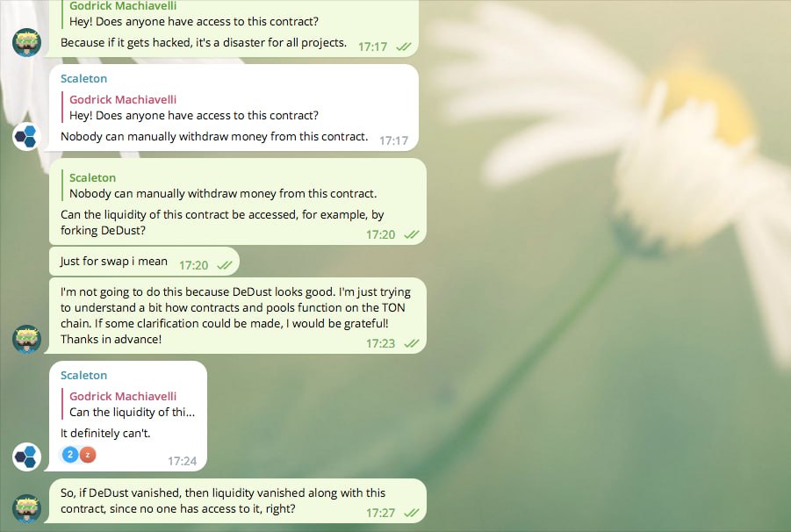Click read checkmarks on the 17:27 message
Screen dimensions: 791x532
(x=411, y=513)
